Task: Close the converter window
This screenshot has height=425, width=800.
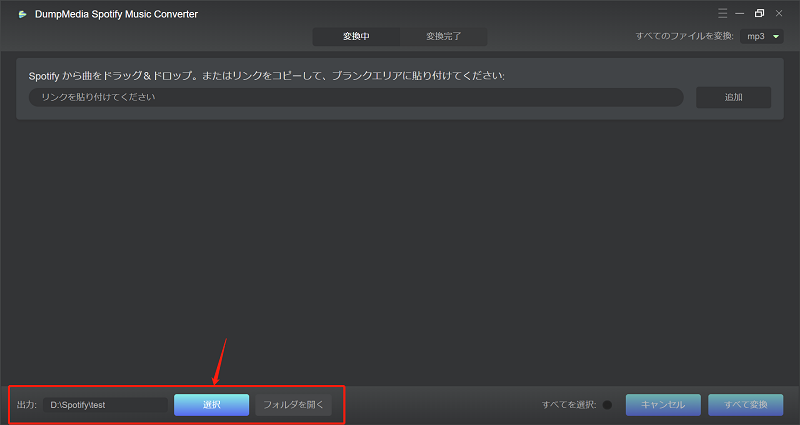Action: 779,13
